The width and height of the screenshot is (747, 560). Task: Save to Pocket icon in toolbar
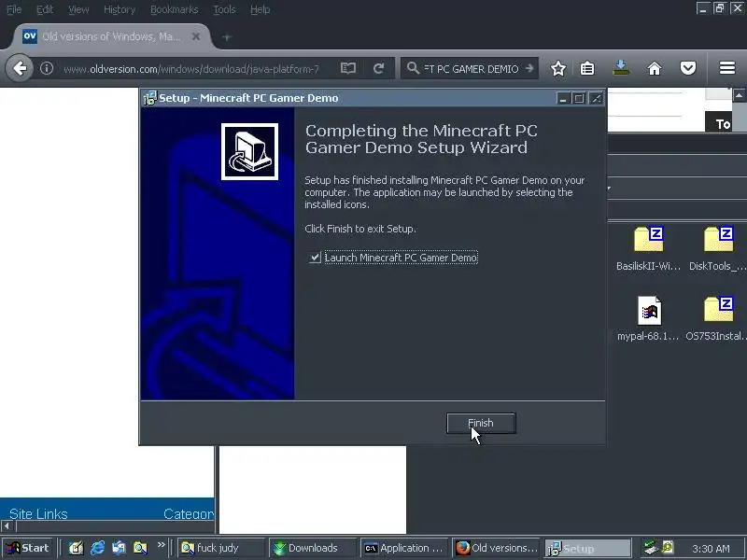point(688,68)
